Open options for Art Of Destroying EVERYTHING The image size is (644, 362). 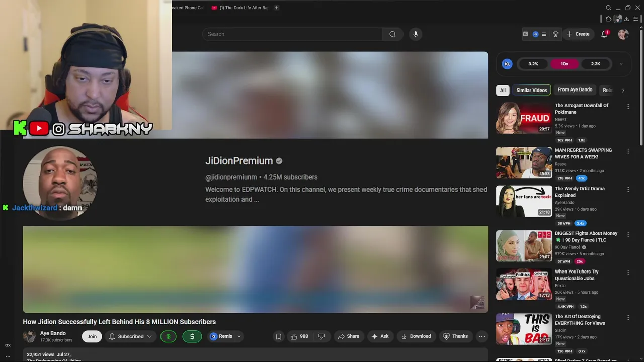coord(628,317)
